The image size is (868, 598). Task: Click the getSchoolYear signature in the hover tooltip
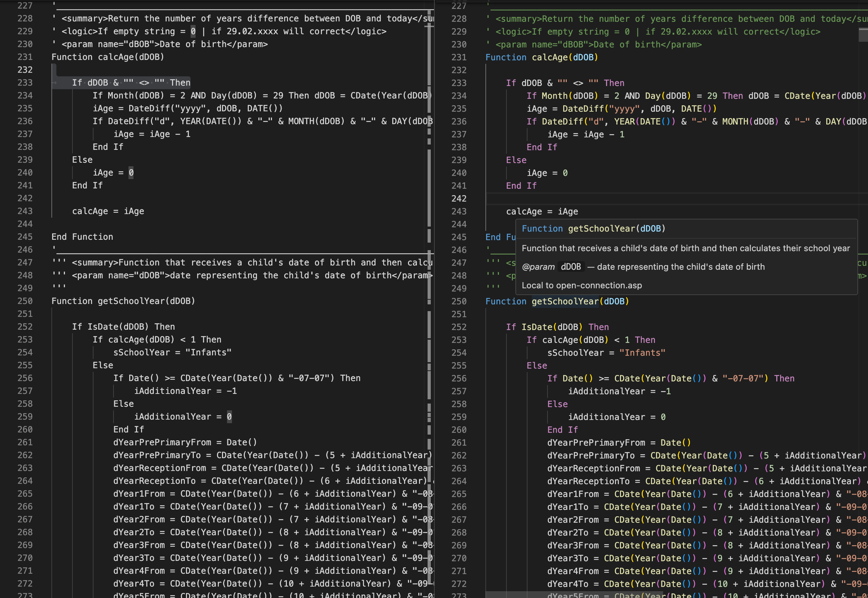click(x=594, y=229)
